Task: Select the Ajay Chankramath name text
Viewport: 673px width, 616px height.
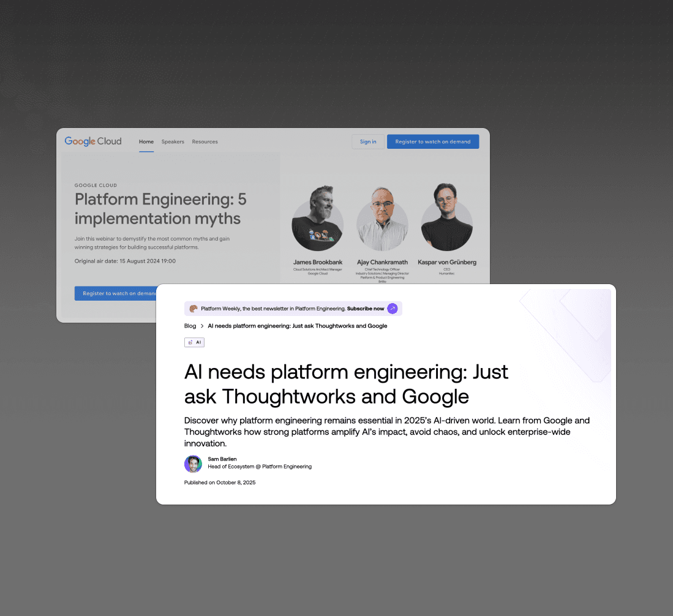Action: click(x=382, y=262)
